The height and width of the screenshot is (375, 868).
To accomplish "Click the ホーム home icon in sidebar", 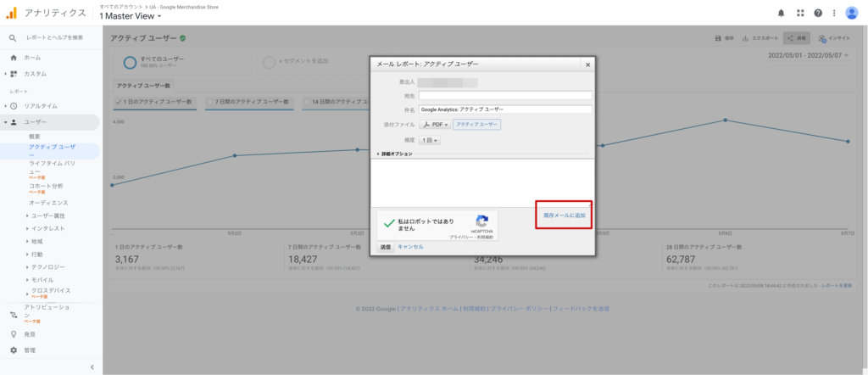I will [x=14, y=58].
